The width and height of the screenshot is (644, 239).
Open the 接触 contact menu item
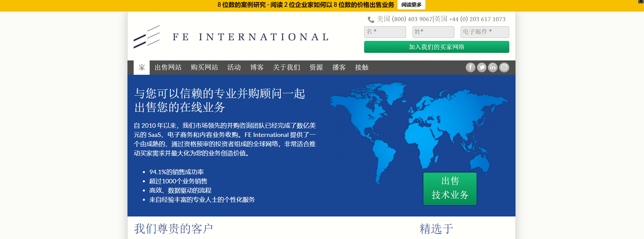click(362, 68)
